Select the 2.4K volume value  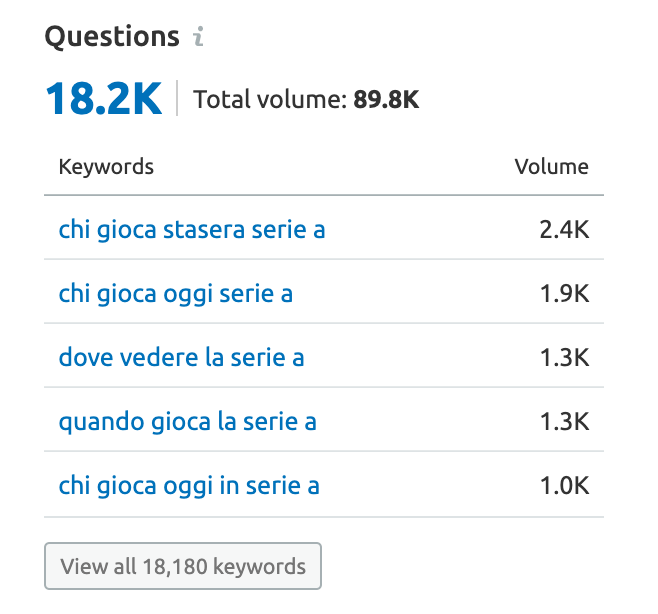564,230
